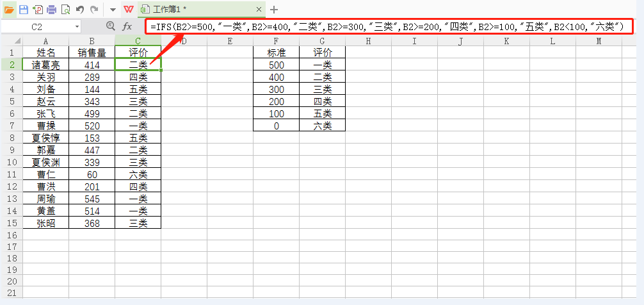This screenshot has height=305, width=644.
Task: Click cell with value 368
Action: pyautogui.click(x=92, y=223)
